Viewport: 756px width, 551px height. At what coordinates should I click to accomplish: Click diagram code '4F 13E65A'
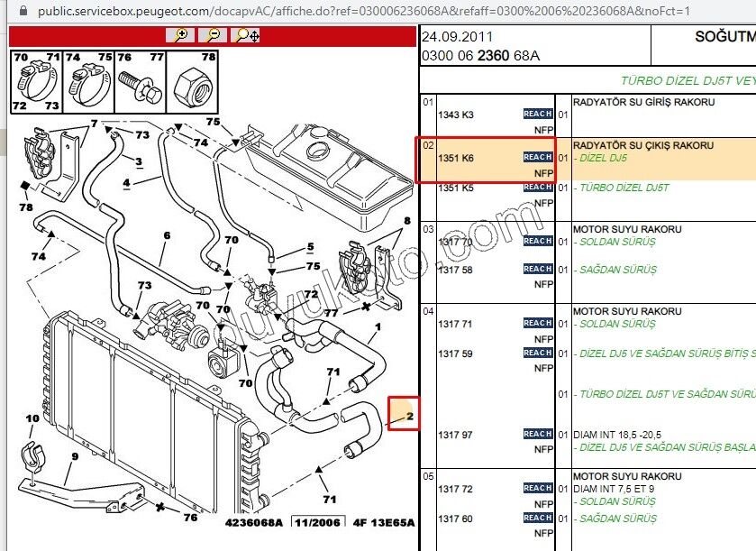[384, 522]
